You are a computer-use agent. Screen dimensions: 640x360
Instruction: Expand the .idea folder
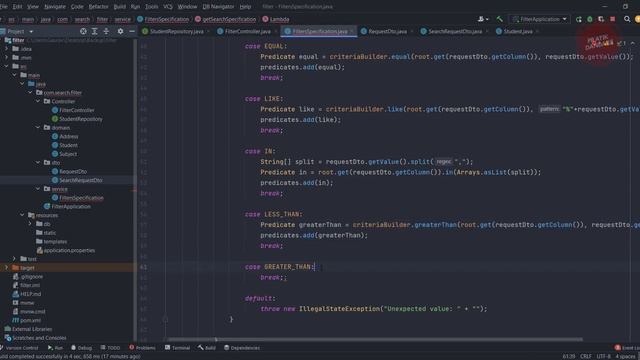[7, 49]
